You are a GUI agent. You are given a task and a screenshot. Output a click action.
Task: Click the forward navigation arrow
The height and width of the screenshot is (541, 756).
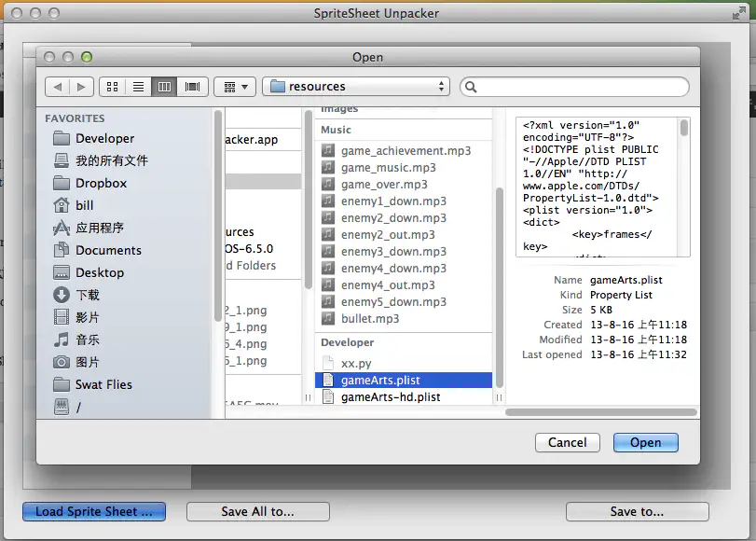[x=81, y=87]
